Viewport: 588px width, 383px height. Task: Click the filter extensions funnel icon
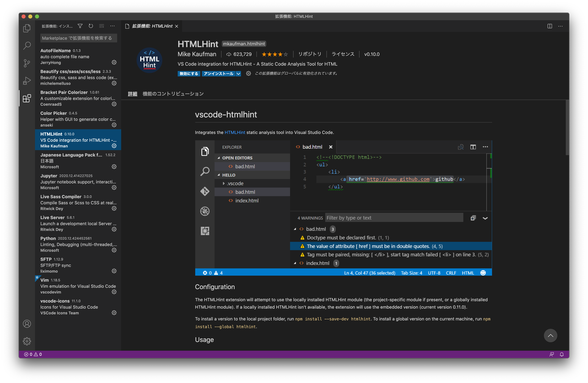[x=80, y=26]
